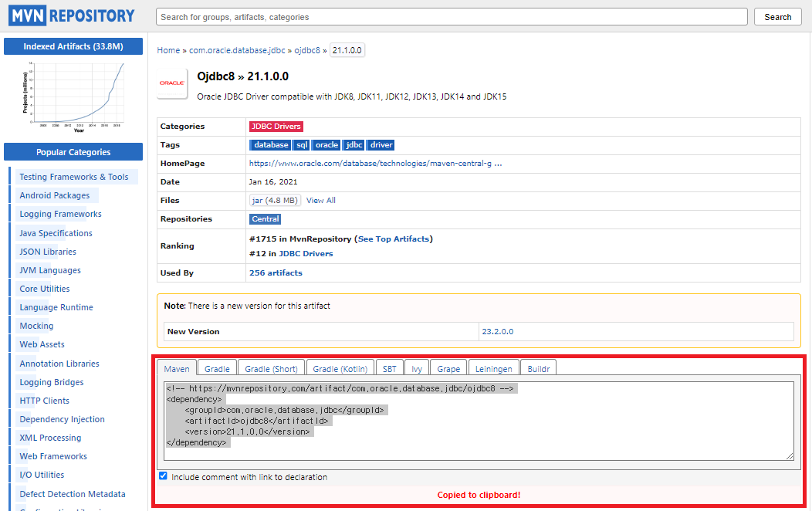
Task: Open the Indexed Artifacts growth chart
Action: 73,96
